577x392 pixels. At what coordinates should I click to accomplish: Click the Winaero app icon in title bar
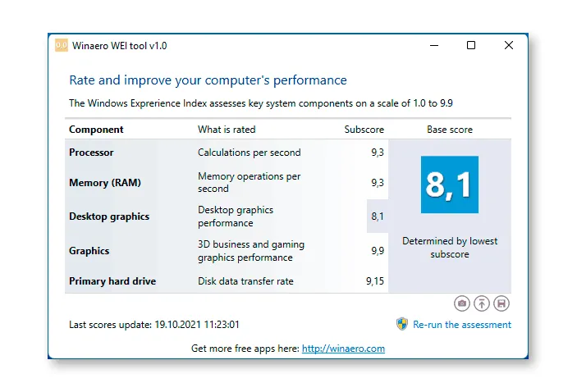pyautogui.click(x=62, y=45)
